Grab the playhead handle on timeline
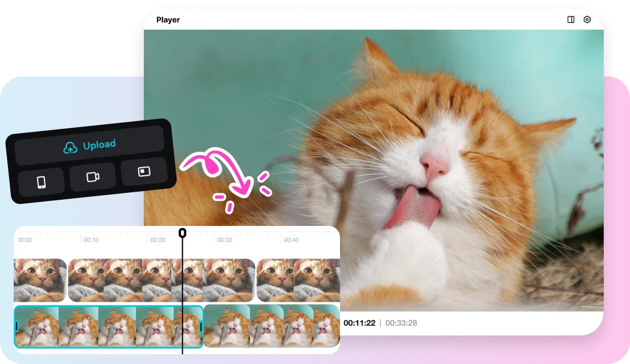The image size is (630, 364). [x=183, y=233]
